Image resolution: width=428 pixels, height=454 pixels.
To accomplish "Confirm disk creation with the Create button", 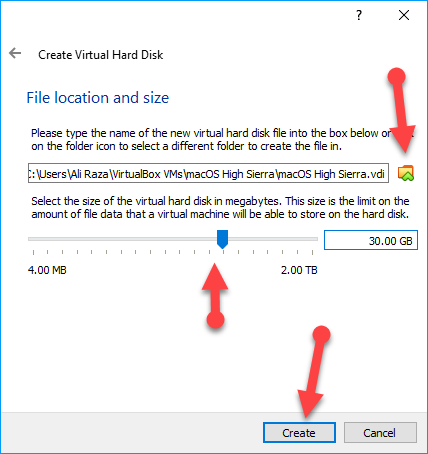I will pos(299,433).
